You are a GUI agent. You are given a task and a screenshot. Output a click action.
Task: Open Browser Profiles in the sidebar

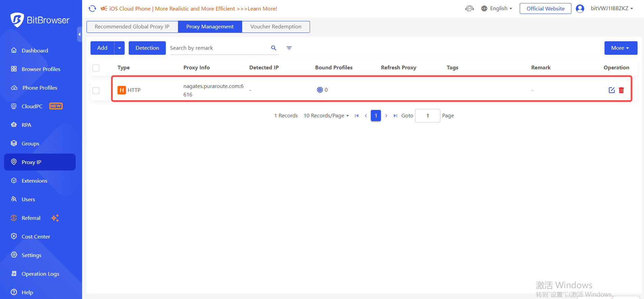(40, 69)
